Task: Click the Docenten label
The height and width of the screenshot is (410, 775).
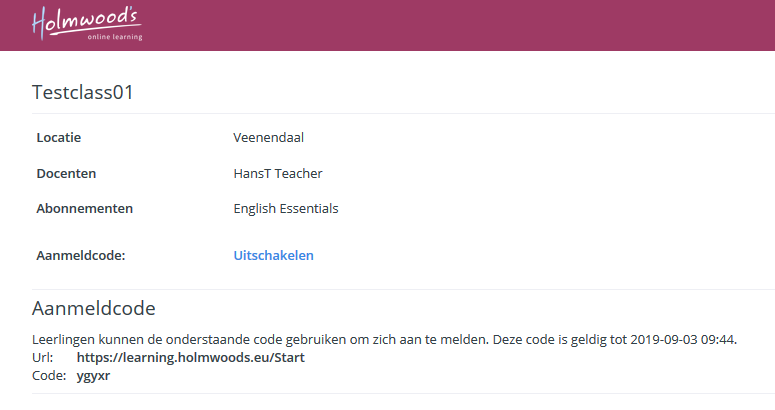Action: tap(66, 173)
